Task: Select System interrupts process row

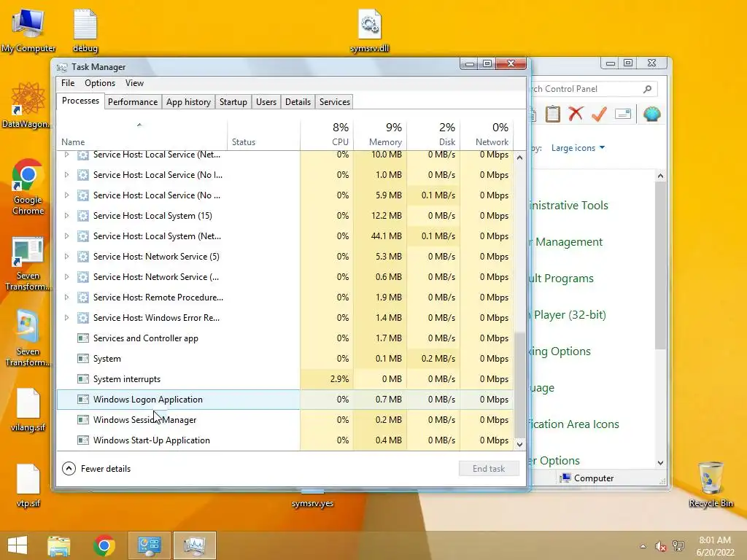Action: click(x=285, y=379)
